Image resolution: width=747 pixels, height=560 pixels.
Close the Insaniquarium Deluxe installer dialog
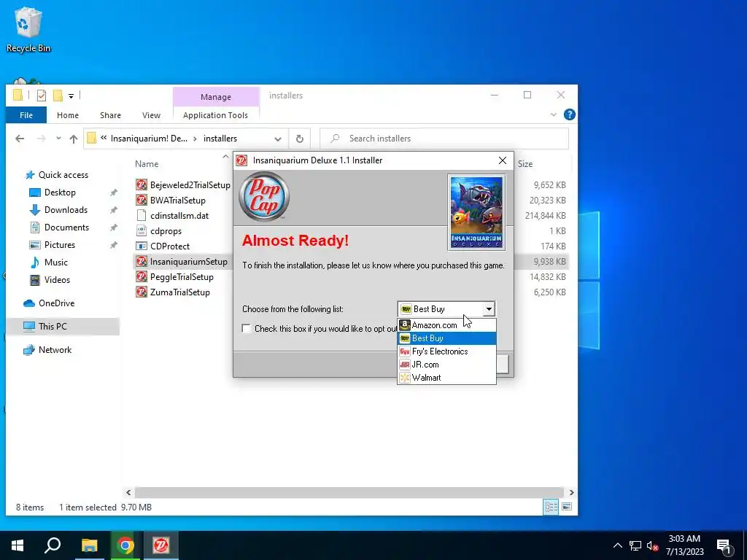[x=502, y=160]
